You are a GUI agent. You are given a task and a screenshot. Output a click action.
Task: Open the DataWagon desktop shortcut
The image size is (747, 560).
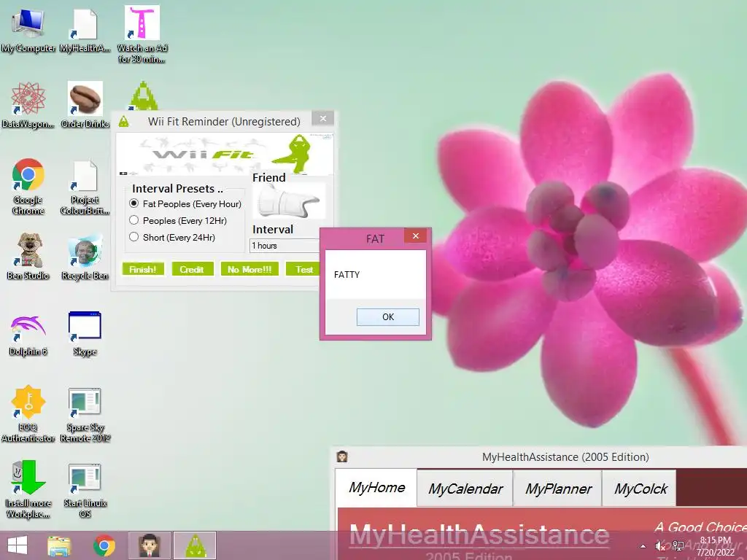pos(28,105)
